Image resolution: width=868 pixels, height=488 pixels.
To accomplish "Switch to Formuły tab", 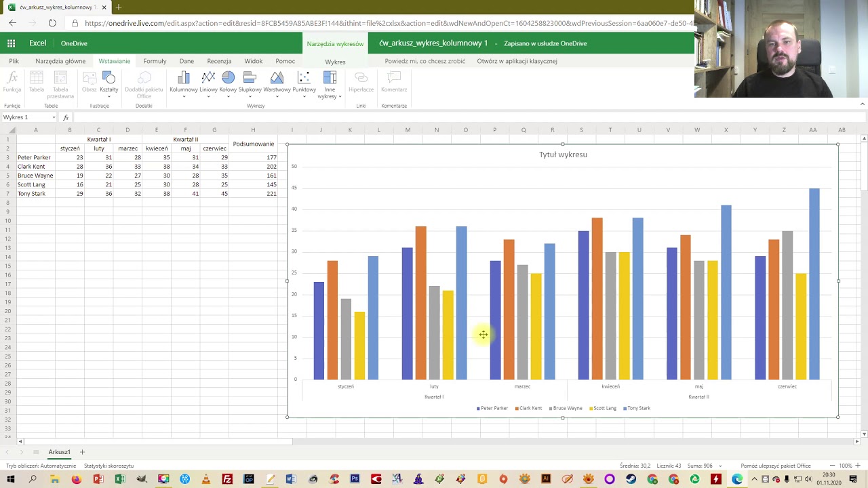I will (155, 61).
